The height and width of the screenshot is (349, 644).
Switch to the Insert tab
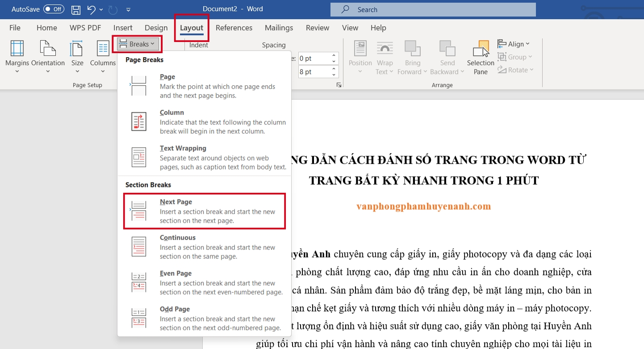click(123, 28)
